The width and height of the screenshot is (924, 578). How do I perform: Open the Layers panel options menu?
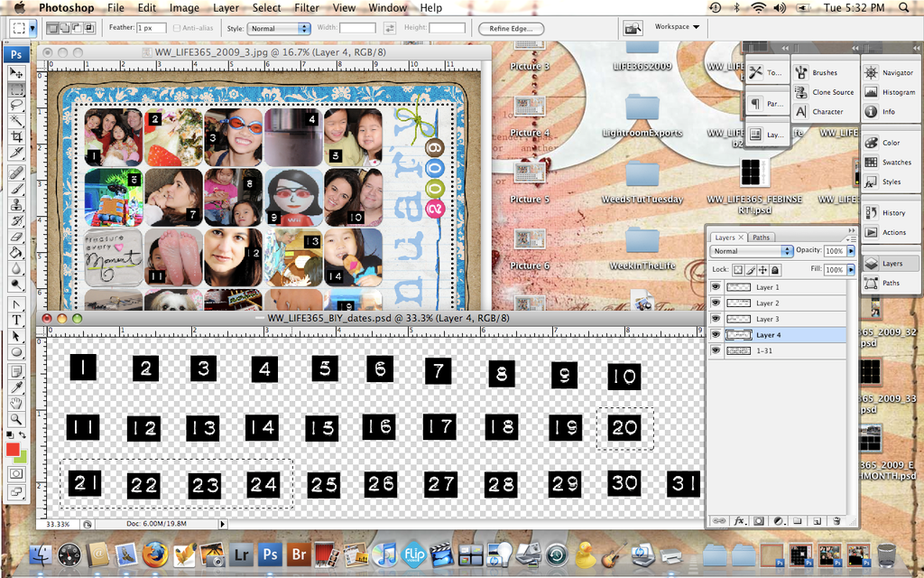(x=852, y=238)
